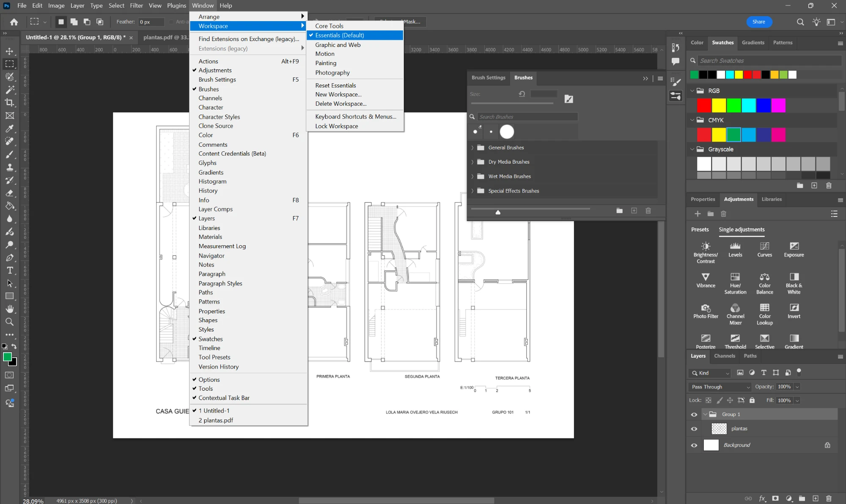Select the Zoom tool in toolbar
The height and width of the screenshot is (504, 846).
[x=9, y=322]
